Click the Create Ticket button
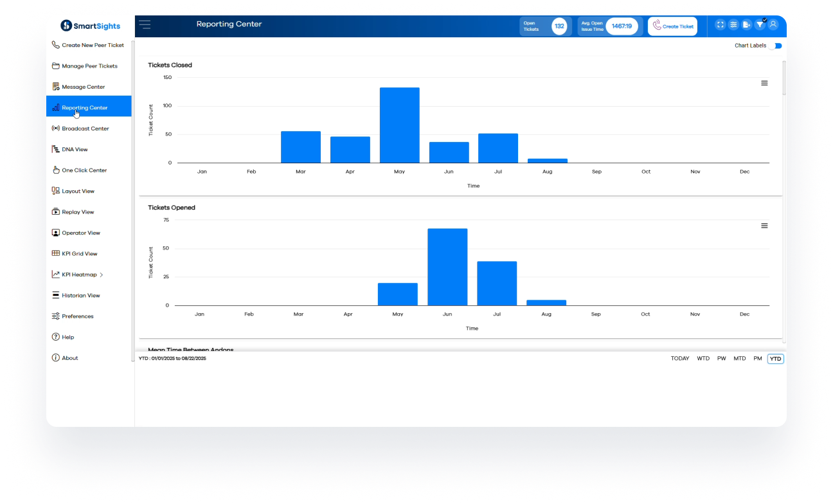The width and height of the screenshot is (833, 504). pos(672,26)
